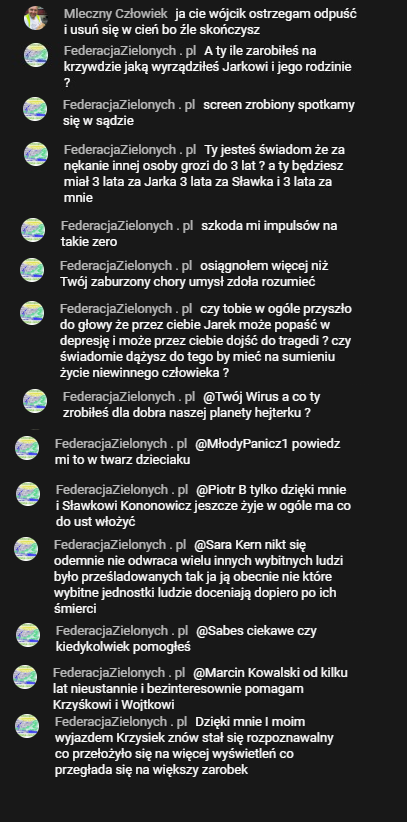Click avatar beside the 'szkoda mi impulsów' comment
407x822 pixels.
(x=33, y=230)
